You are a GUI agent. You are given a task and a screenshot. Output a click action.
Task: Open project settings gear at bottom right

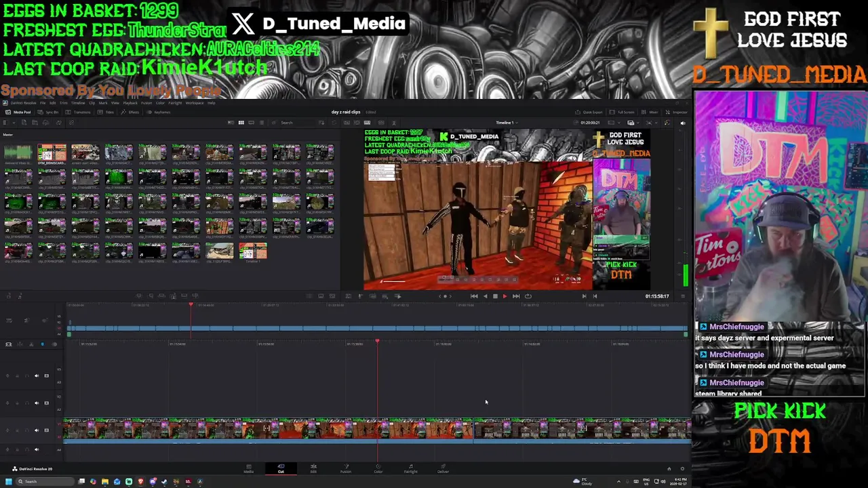[x=682, y=468]
